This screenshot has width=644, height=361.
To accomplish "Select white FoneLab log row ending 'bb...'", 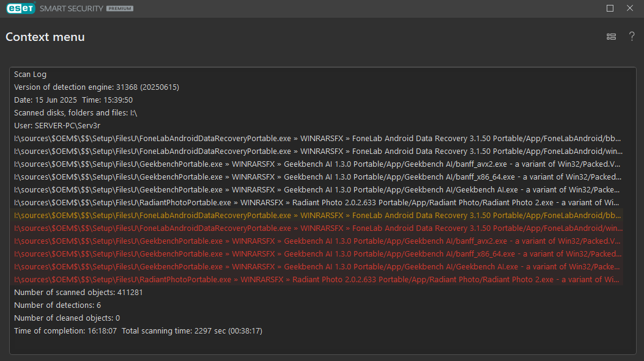I will tap(317, 138).
